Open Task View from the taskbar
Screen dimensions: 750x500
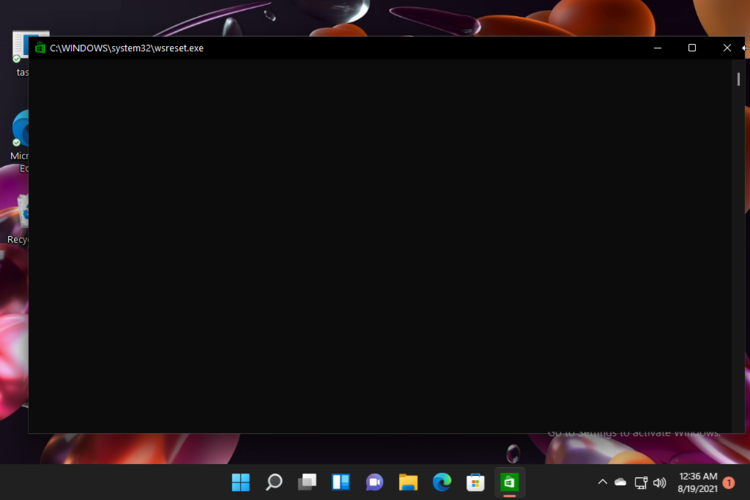pos(307,482)
